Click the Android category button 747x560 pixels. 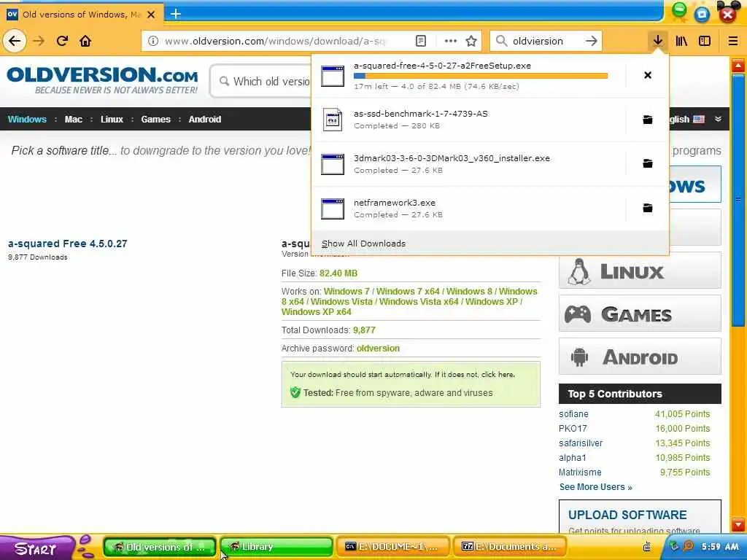[x=640, y=357]
